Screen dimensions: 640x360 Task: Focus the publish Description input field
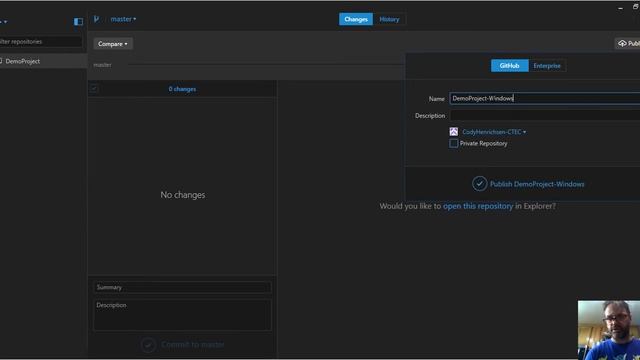(545, 116)
